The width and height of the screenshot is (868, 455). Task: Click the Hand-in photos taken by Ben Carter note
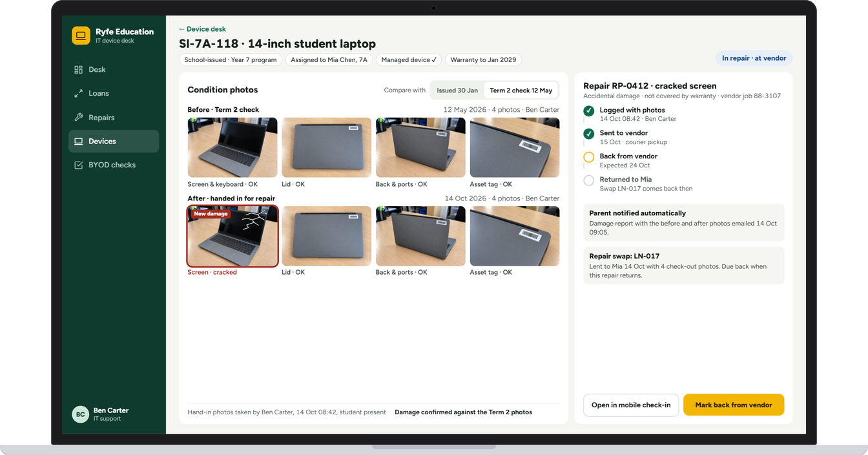[287, 412]
